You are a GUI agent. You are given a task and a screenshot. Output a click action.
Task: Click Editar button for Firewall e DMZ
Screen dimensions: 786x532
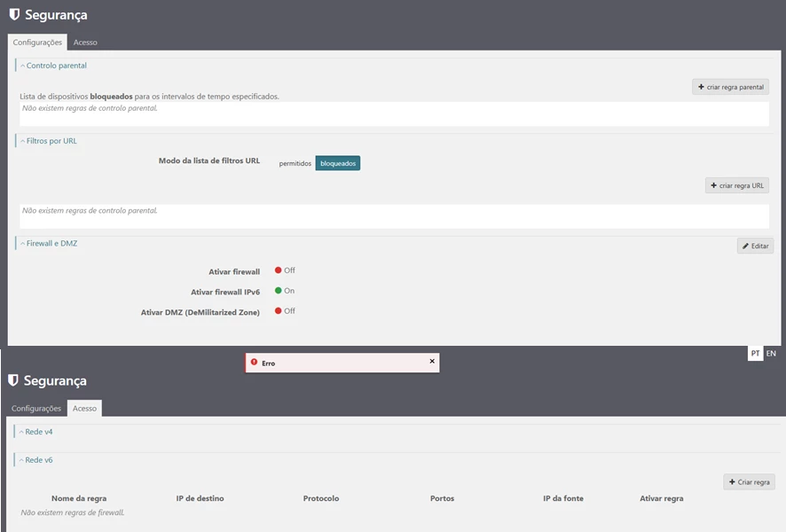coord(756,246)
